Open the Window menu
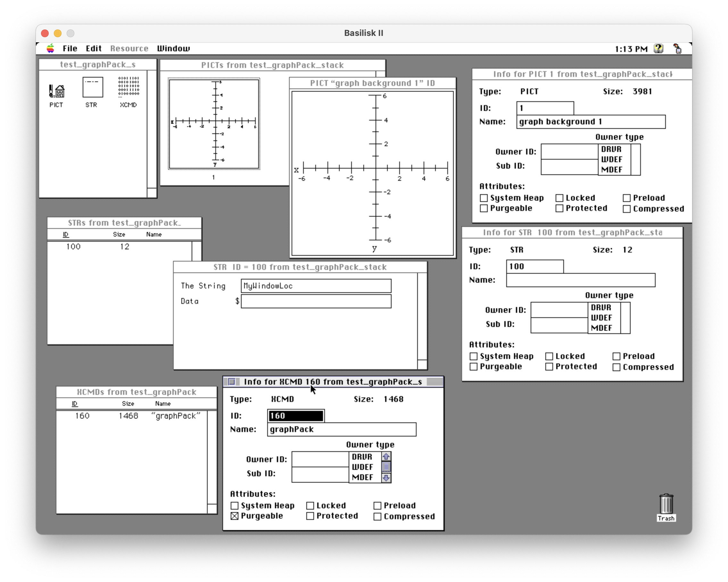 [173, 49]
